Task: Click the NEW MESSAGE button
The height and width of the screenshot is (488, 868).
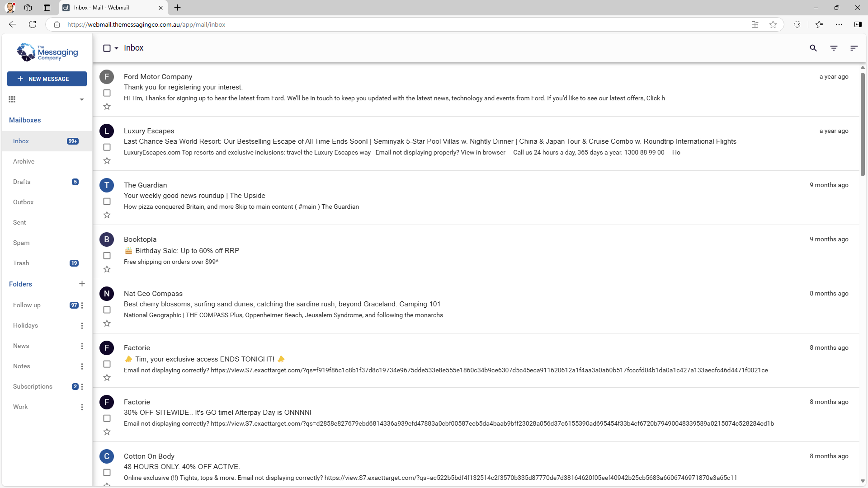Action: point(47,79)
